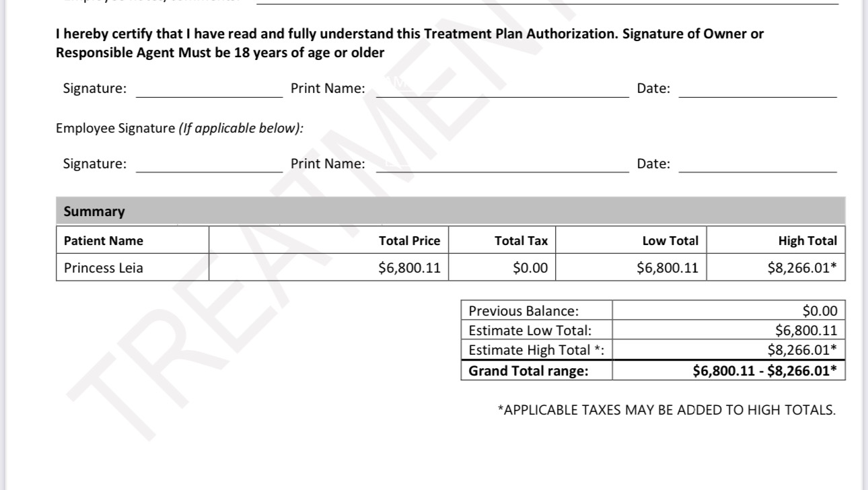This screenshot has width=868, height=490.
Task: Click the employee Print Name field
Action: coord(502,165)
